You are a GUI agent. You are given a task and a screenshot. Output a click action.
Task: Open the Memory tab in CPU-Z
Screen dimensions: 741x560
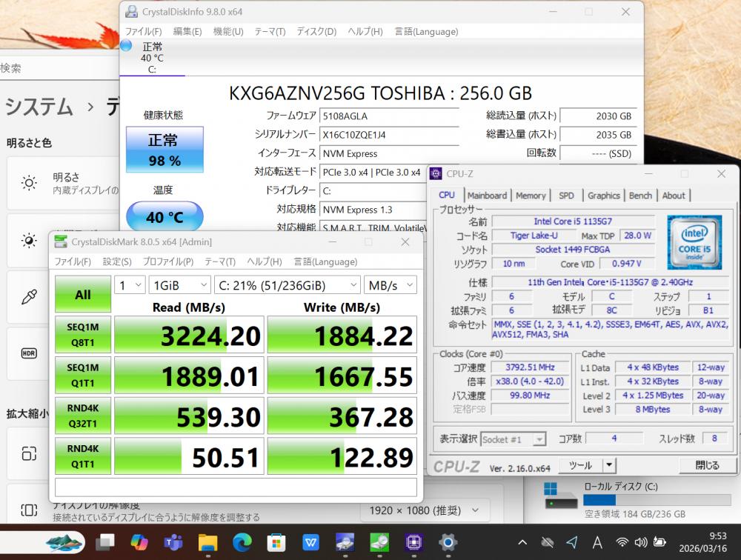coord(531,196)
